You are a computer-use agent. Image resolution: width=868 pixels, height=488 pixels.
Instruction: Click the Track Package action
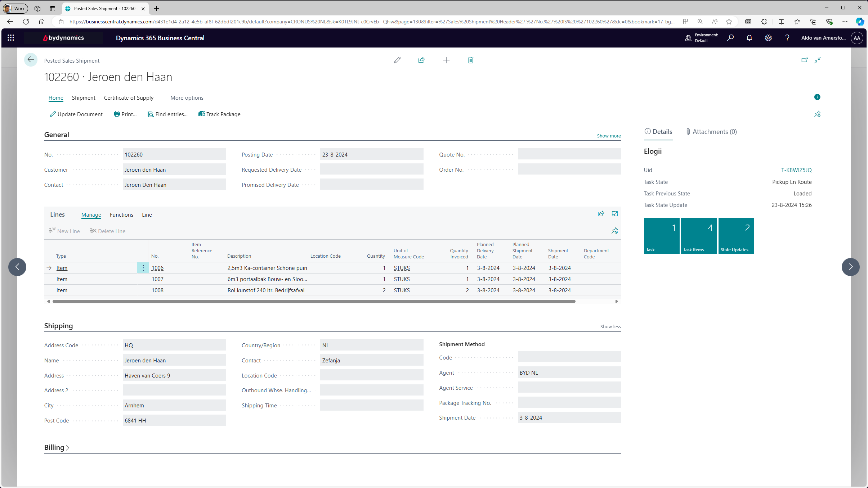[219, 114]
